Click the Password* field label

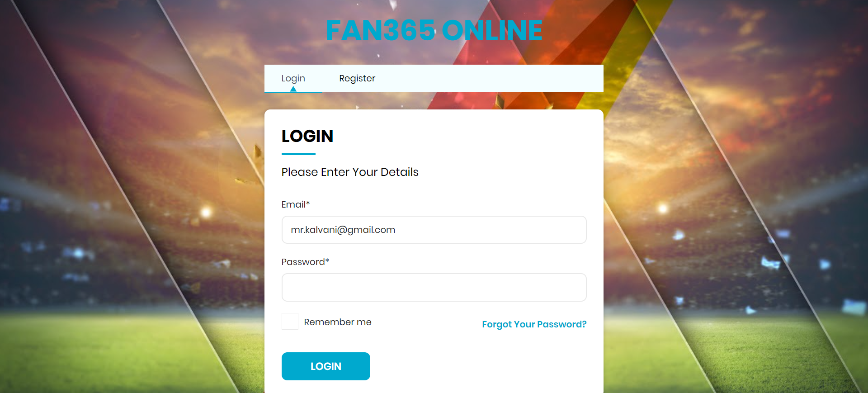[305, 262]
